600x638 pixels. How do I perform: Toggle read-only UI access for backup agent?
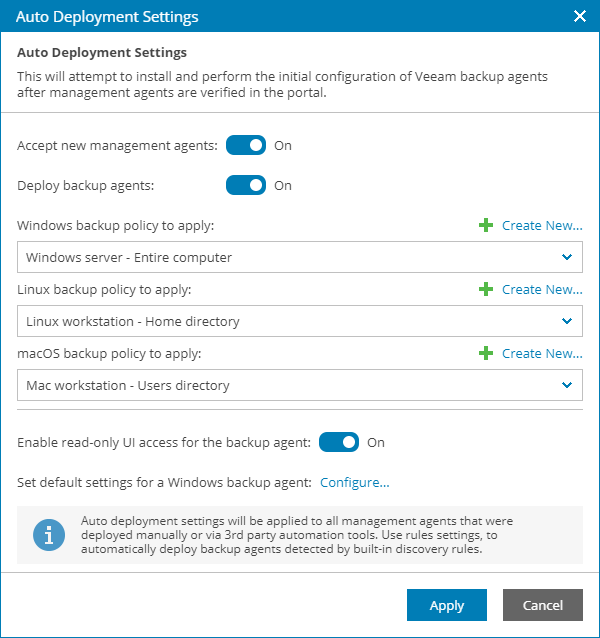(338, 442)
